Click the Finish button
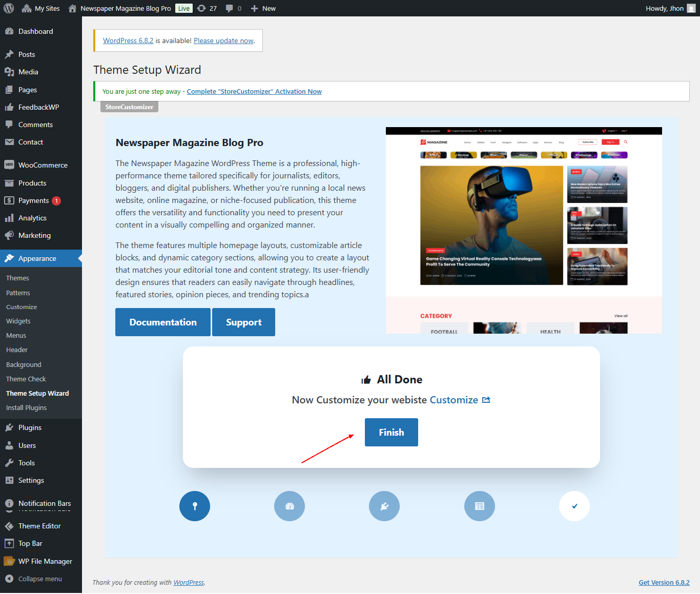This screenshot has width=700, height=594. [392, 432]
